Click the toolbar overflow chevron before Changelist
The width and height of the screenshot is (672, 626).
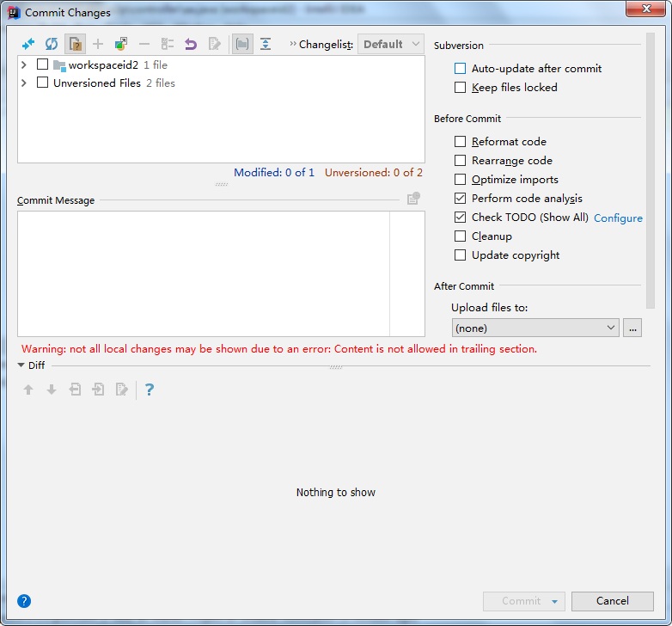[293, 44]
